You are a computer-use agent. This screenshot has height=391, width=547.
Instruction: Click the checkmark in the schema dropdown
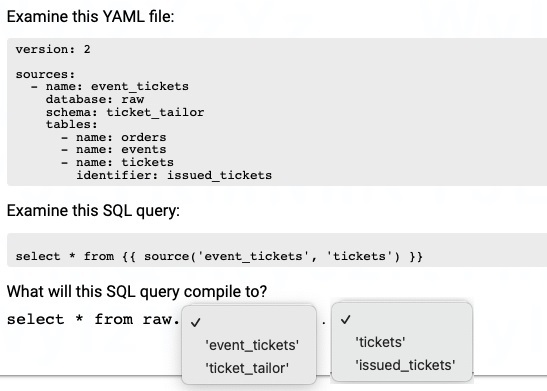tap(196, 322)
